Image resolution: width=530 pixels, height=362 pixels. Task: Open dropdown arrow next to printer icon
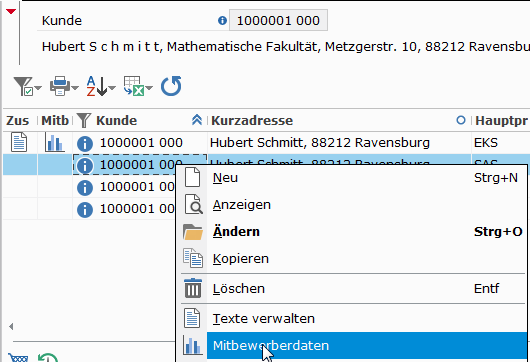coord(75,88)
